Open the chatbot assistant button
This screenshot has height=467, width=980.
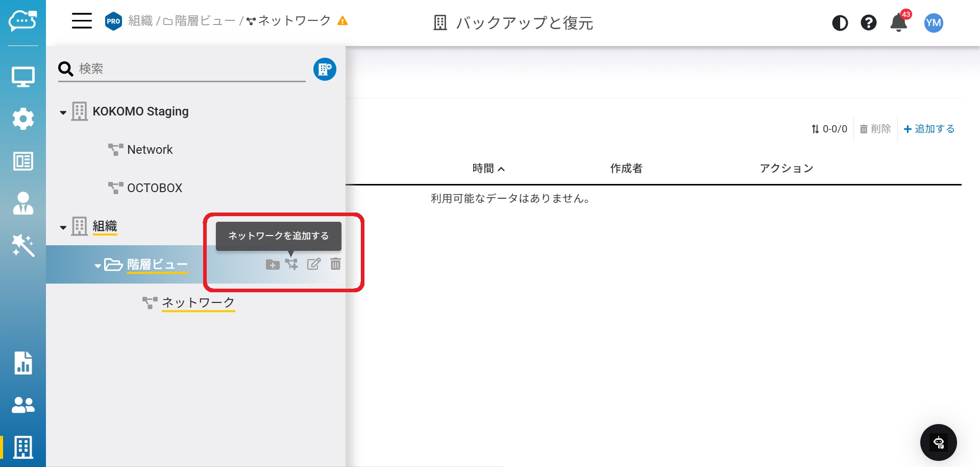tap(938, 442)
